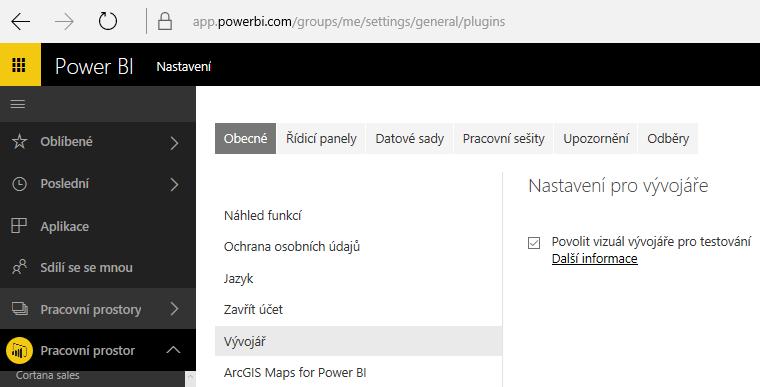Click the Pracovní prostory stacked icon

19,309
